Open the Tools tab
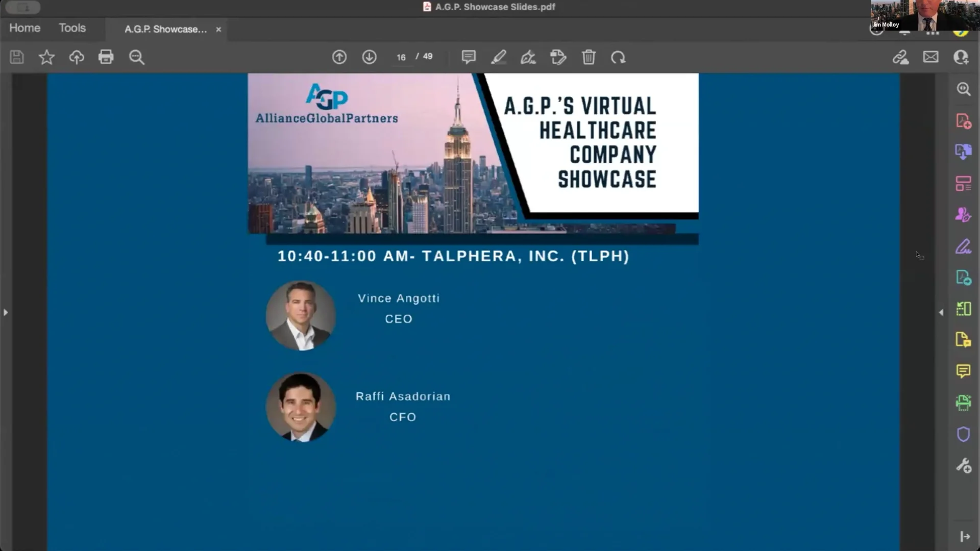980x551 pixels. click(x=72, y=28)
